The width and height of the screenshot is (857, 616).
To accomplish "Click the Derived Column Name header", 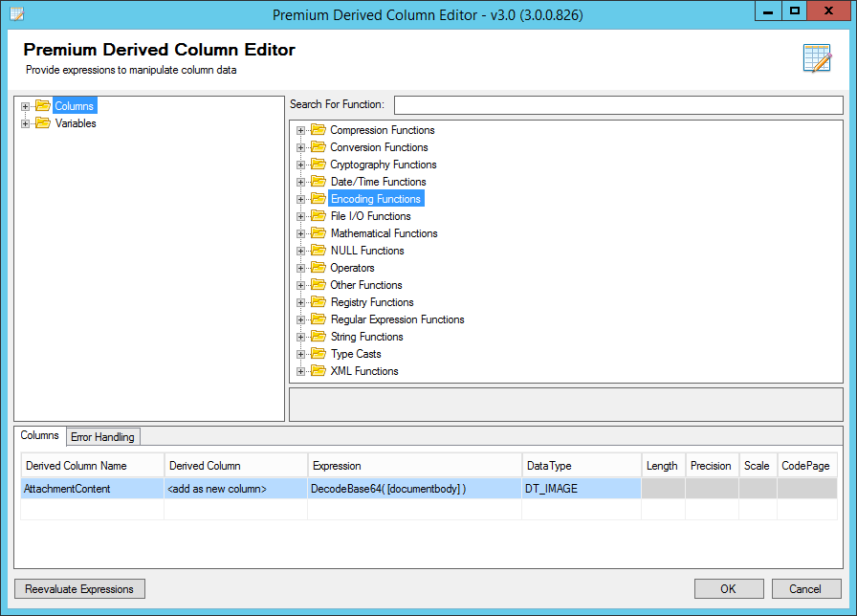I will tap(93, 466).
